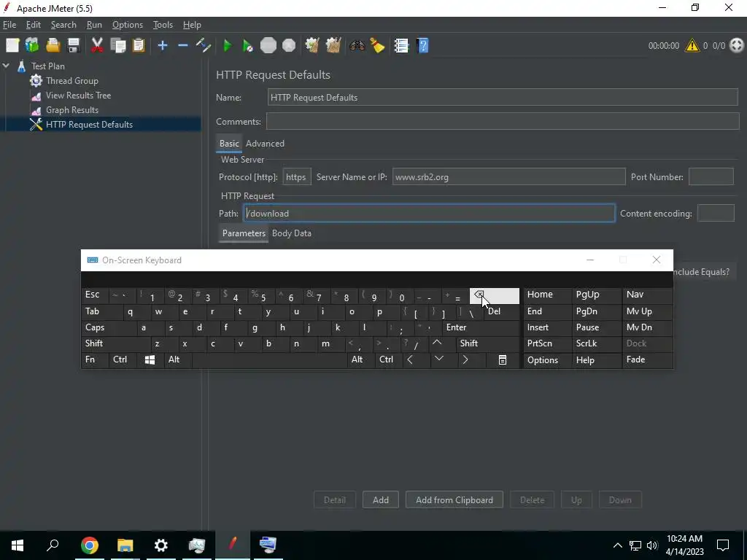Click the New test plan icon
Viewport: 747px width, 560px height.
(x=12, y=46)
